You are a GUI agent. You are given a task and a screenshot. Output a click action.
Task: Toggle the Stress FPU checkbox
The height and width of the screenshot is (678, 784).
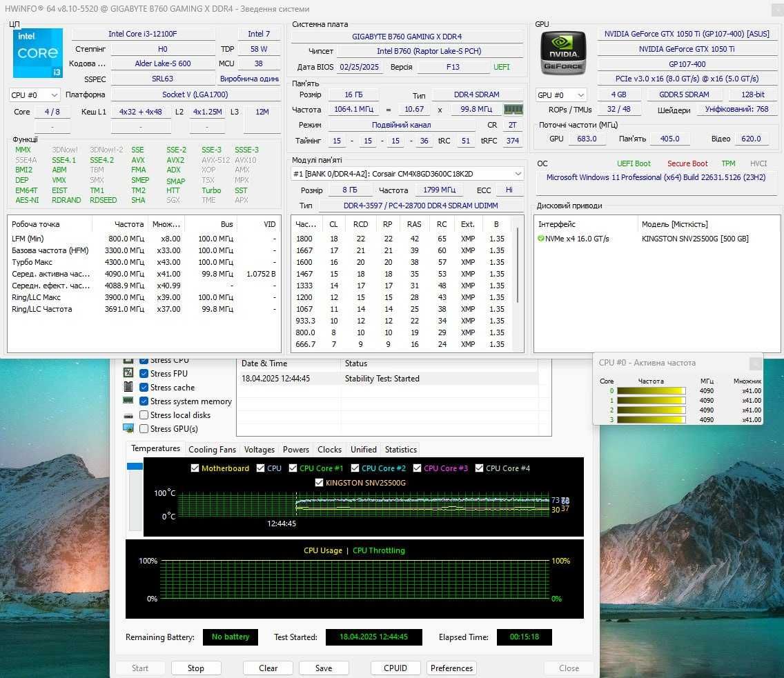pyautogui.click(x=144, y=373)
